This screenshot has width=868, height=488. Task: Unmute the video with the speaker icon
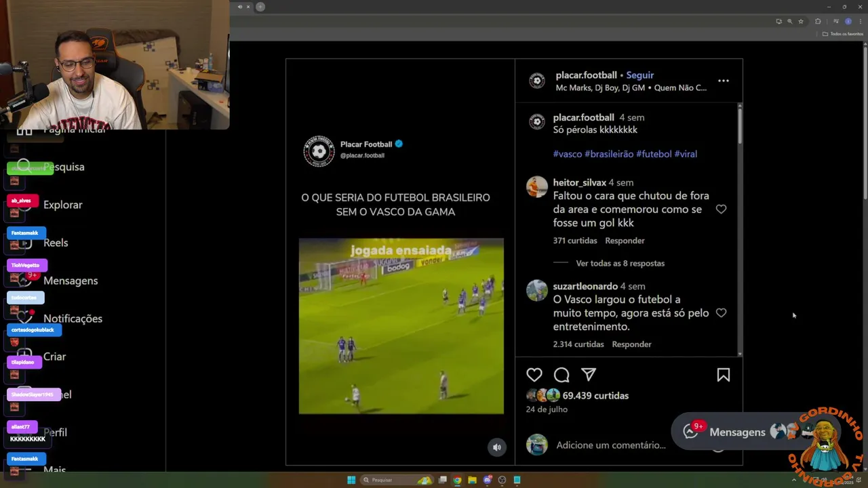(497, 447)
